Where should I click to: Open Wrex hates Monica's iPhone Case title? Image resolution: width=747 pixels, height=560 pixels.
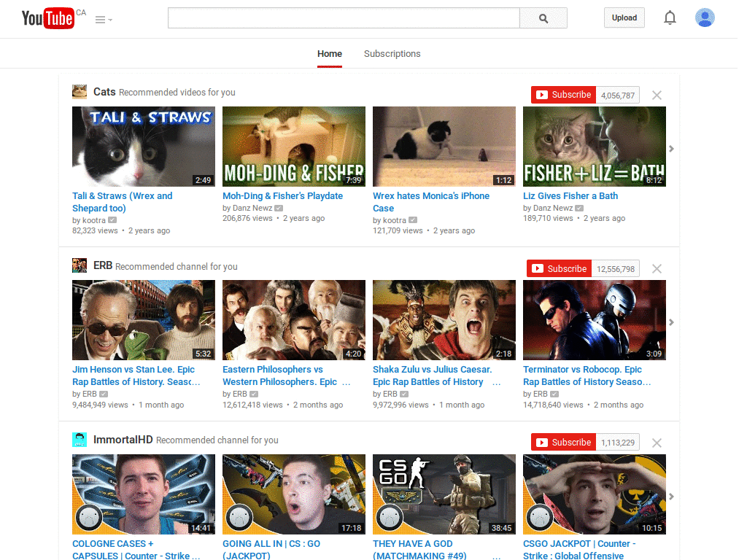(431, 202)
